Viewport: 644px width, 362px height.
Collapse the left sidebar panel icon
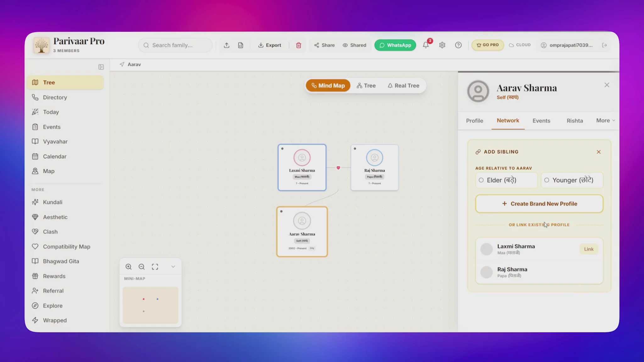click(101, 67)
